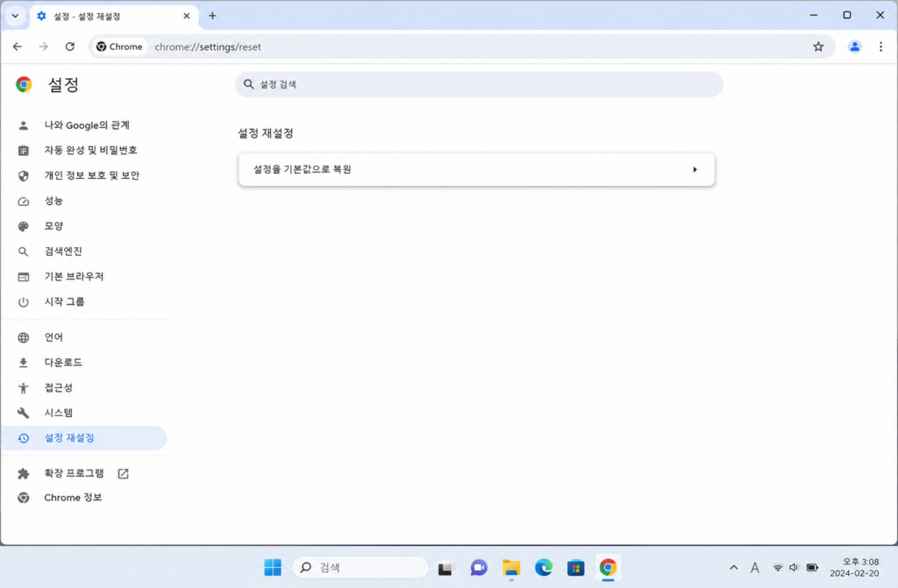Open the Windows Start menu
Image resolution: width=898 pixels, height=588 pixels.
pos(273,567)
